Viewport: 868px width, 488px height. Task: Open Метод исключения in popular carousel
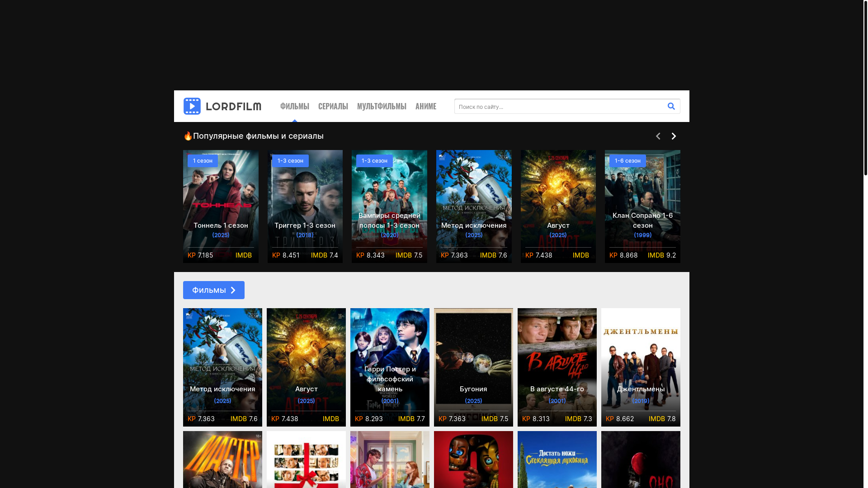pos(474,206)
